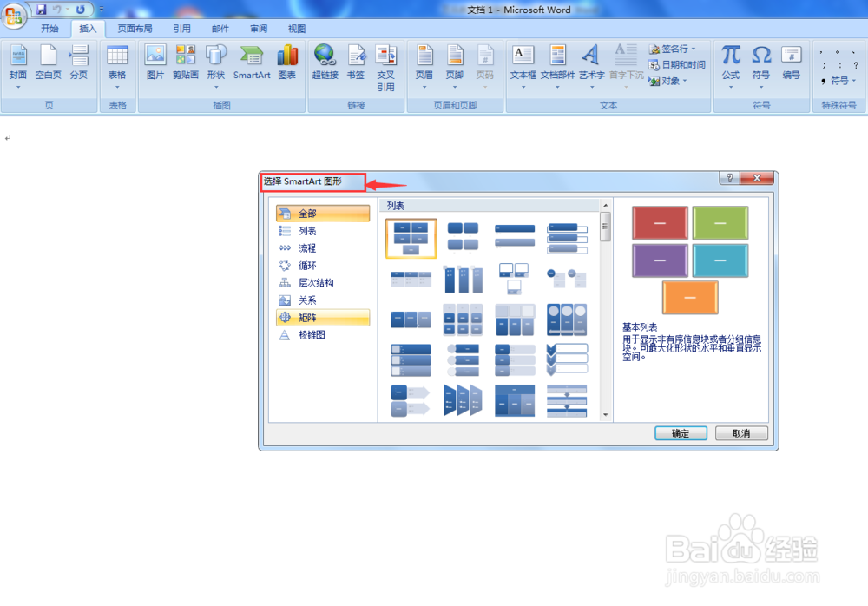Click the dialog help question-mark button
Image resolution: width=868 pixels, height=606 pixels.
[x=730, y=178]
